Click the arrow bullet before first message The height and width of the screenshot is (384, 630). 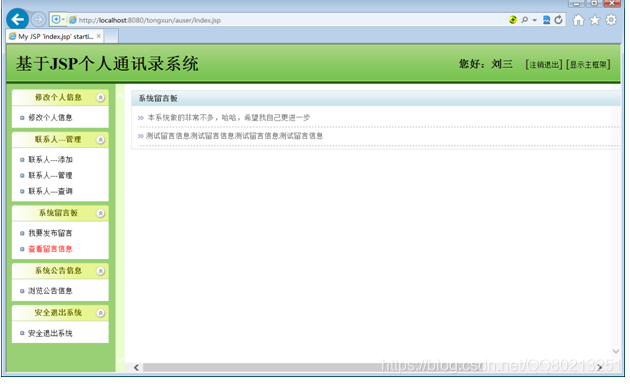(x=141, y=118)
